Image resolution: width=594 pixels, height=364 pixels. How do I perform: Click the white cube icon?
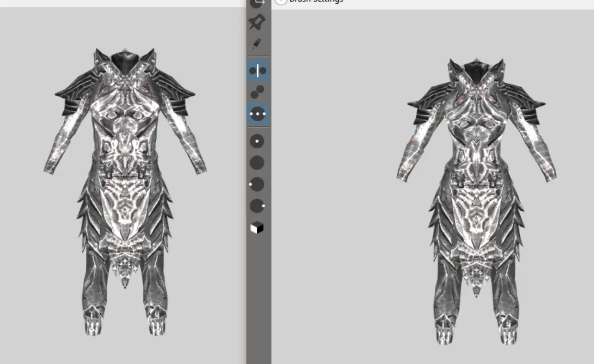click(257, 228)
